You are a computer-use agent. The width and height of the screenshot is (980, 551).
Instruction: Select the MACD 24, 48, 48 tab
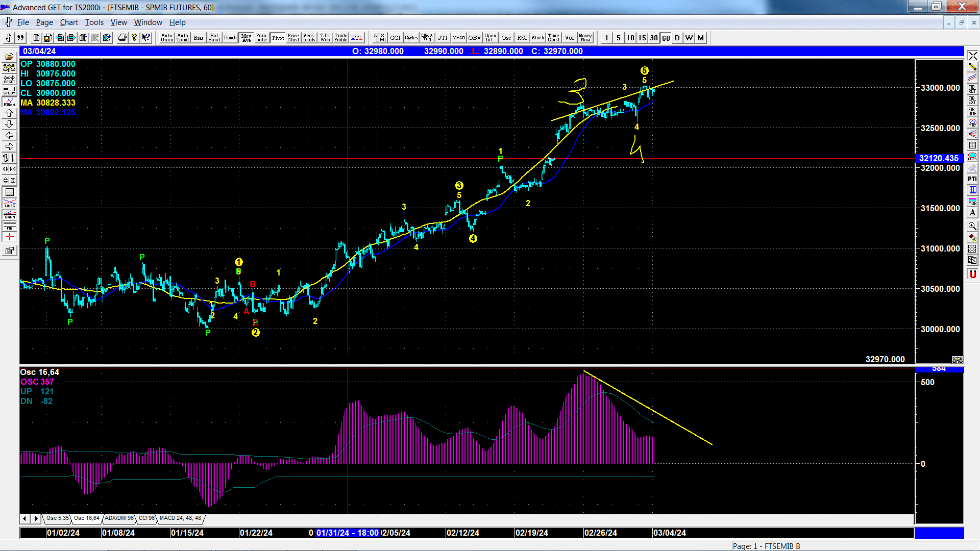(x=180, y=518)
